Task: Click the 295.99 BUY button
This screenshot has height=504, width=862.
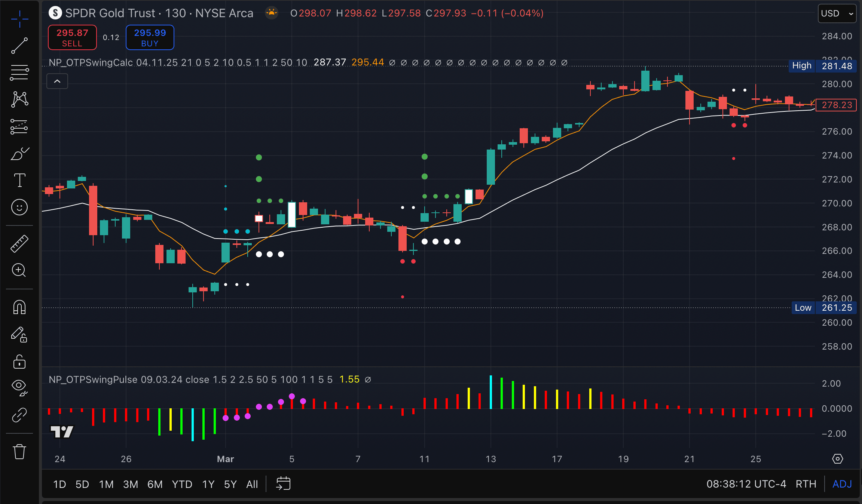Action: click(x=150, y=37)
